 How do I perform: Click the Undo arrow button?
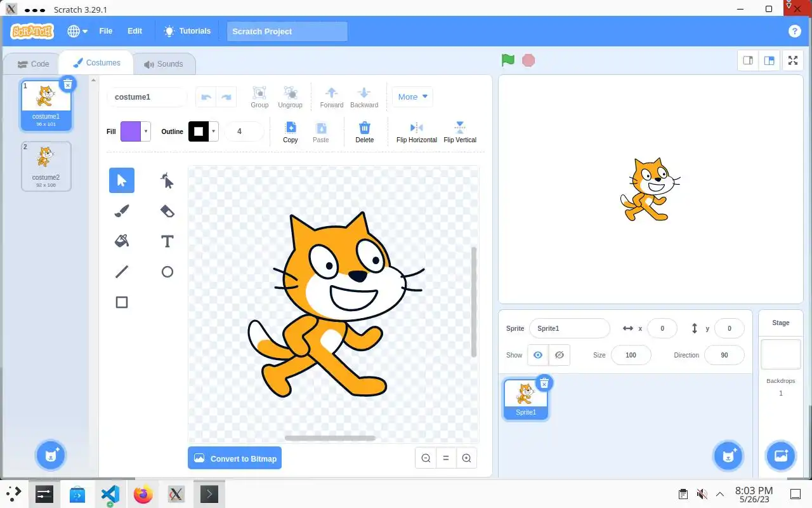click(x=206, y=97)
